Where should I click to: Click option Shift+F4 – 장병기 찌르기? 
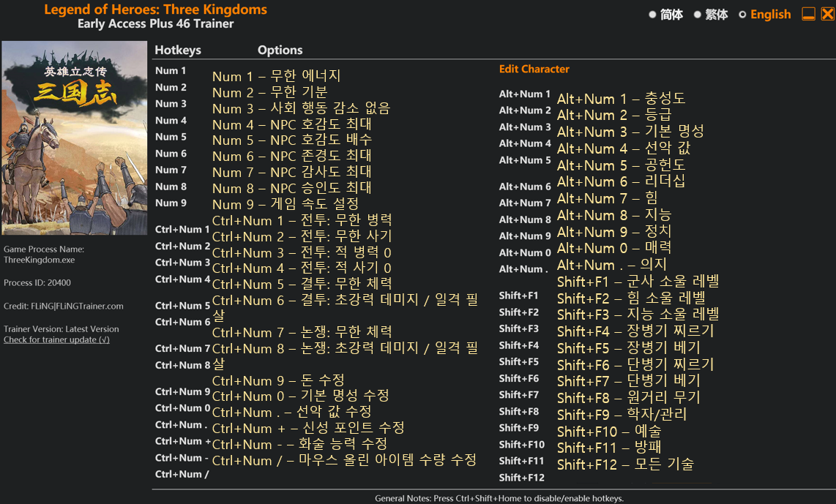coord(635,331)
